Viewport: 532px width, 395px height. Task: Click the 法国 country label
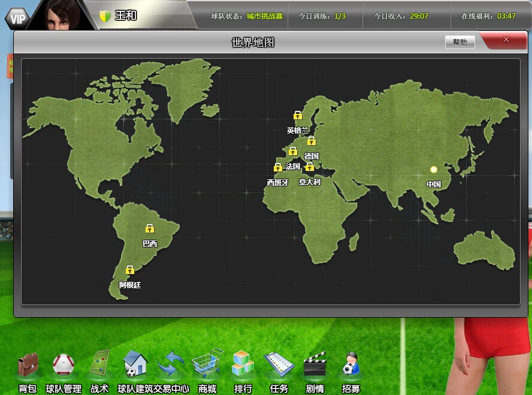(x=293, y=166)
